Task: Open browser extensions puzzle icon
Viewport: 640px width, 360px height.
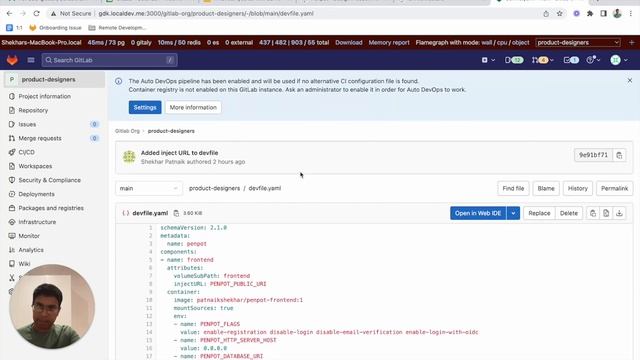Action: coord(590,13)
